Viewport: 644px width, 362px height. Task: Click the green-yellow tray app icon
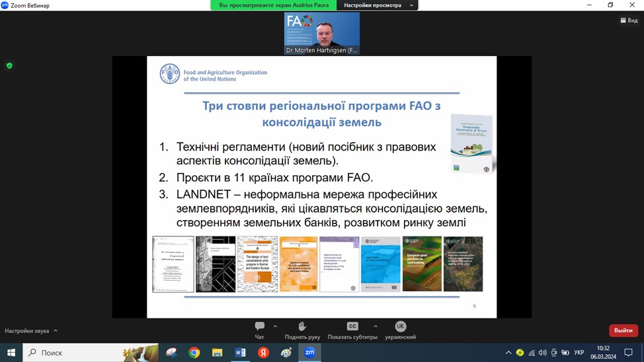520,353
